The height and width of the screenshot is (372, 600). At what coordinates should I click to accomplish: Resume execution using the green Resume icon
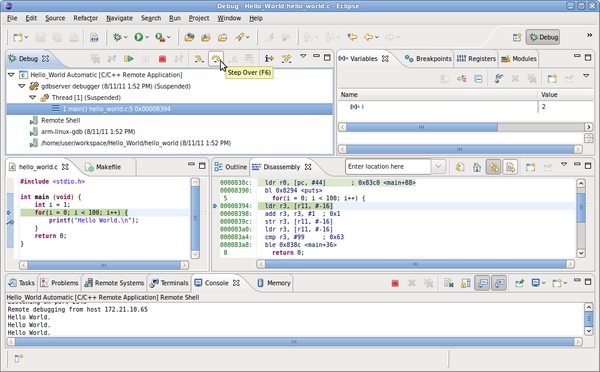click(129, 59)
